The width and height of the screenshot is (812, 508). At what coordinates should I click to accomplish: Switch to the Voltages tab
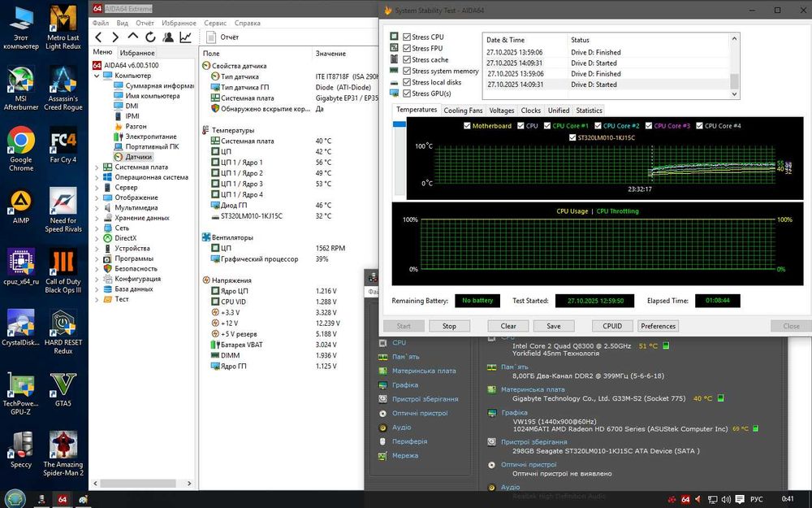(502, 111)
